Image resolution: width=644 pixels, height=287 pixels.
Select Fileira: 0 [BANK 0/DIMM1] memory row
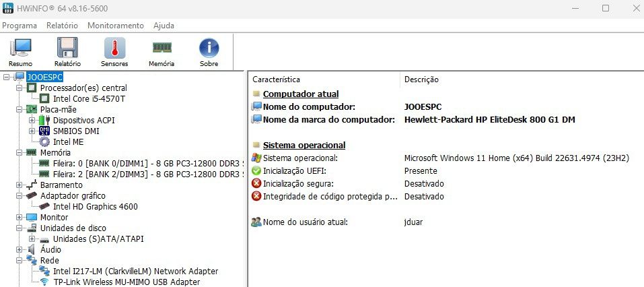click(147, 163)
